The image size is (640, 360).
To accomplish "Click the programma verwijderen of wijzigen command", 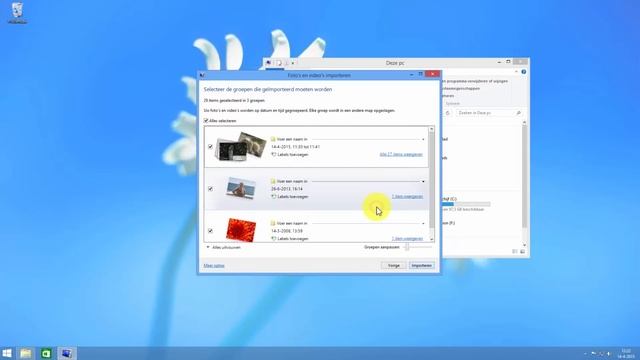I will (475, 81).
